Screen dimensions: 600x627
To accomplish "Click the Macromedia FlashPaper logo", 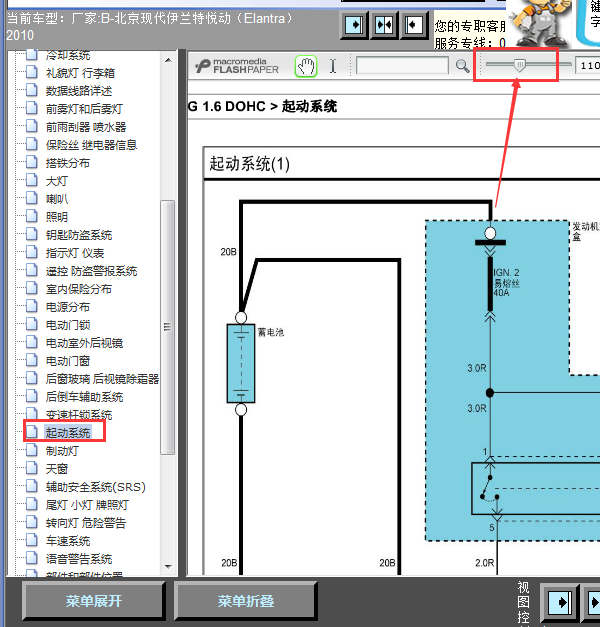I will coord(237,66).
